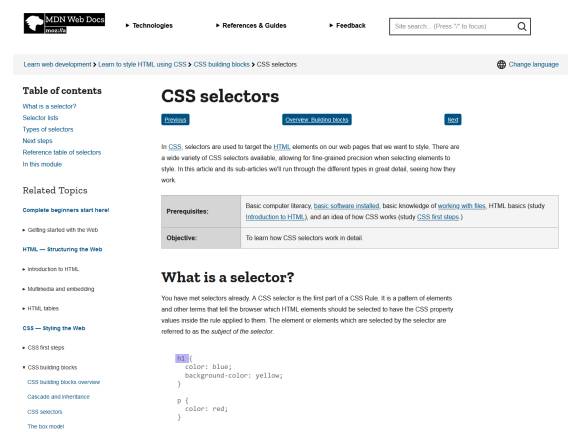Open the References & Guides menu
This screenshot has height=432, width=580.
pyautogui.click(x=251, y=26)
